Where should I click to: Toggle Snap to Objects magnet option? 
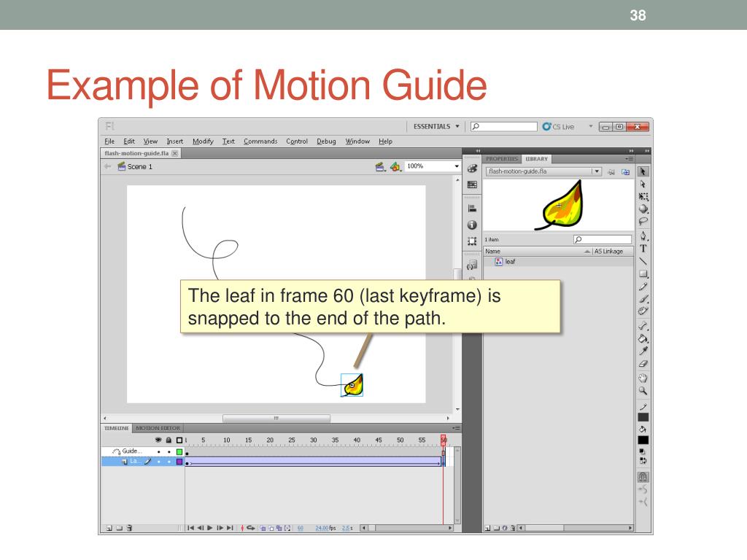click(x=643, y=477)
